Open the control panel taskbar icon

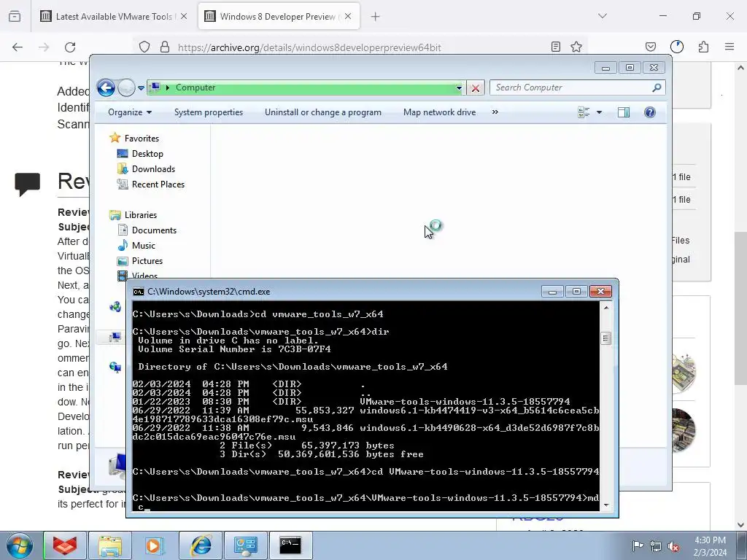tap(245, 545)
